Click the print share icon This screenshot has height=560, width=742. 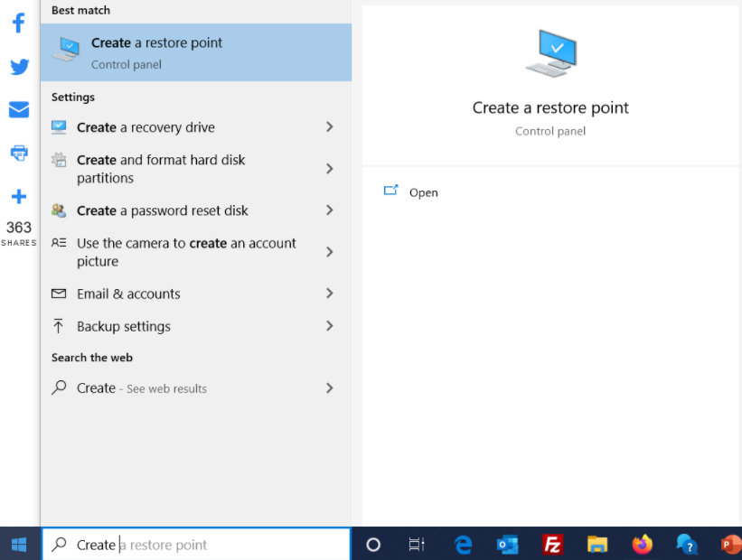(18, 153)
